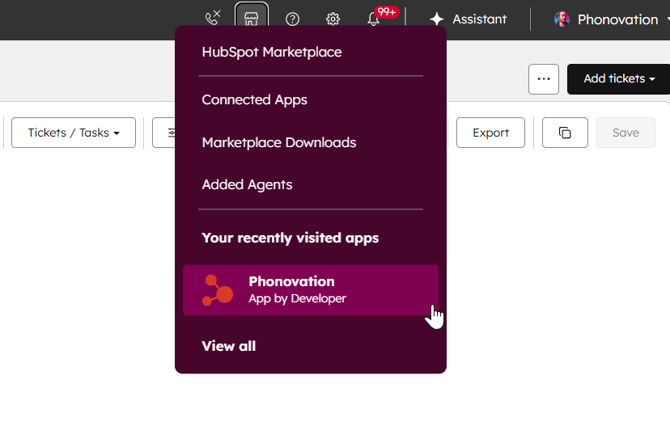
Task: Click the greyed-out Save button
Action: click(625, 133)
